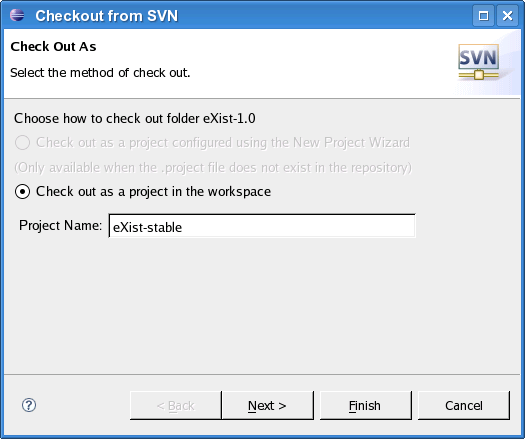Click the disabled < Back button
Viewport: 525px width, 439px height.
point(176,406)
